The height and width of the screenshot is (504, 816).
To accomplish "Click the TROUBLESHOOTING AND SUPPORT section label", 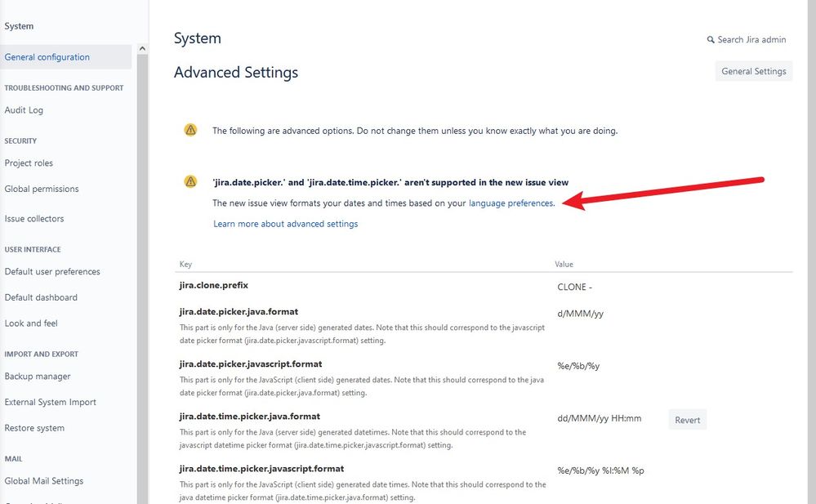I will 64,88.
